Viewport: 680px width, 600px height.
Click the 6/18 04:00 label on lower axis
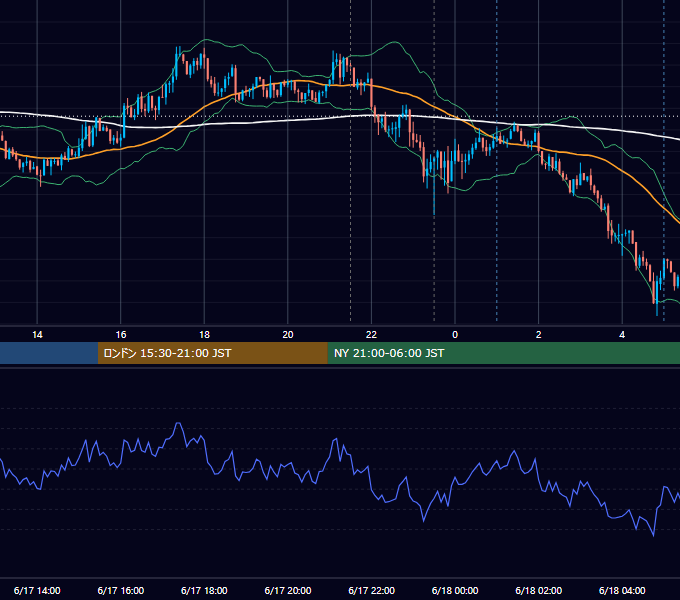click(x=622, y=590)
